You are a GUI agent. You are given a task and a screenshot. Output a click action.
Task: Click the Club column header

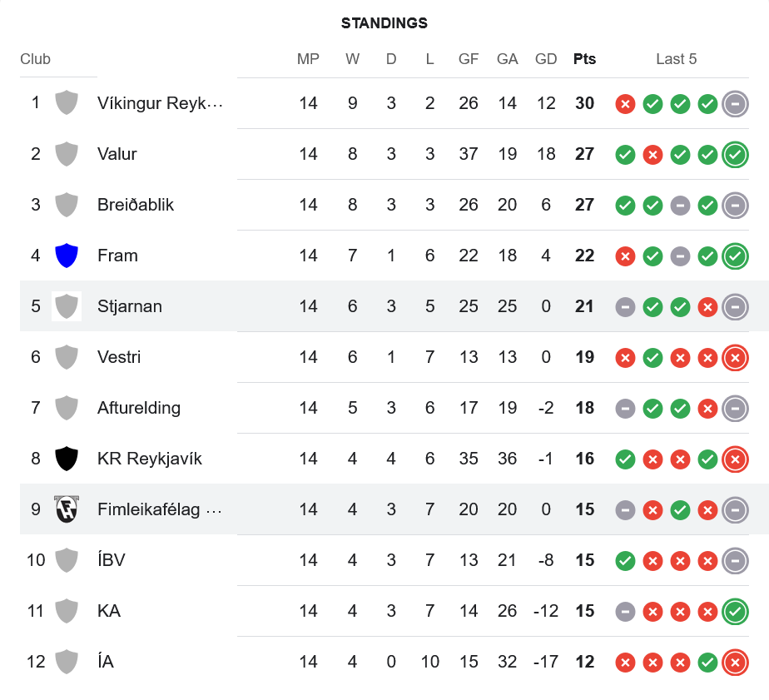click(36, 59)
